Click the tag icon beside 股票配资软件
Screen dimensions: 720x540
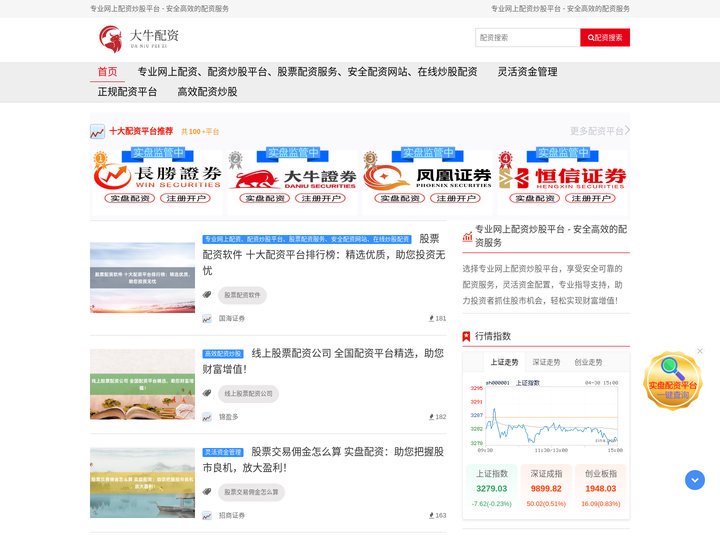click(x=207, y=295)
